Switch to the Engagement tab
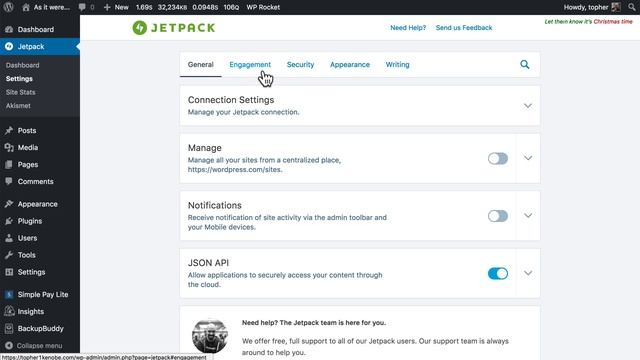Image resolution: width=640 pixels, height=360 pixels. click(x=250, y=64)
